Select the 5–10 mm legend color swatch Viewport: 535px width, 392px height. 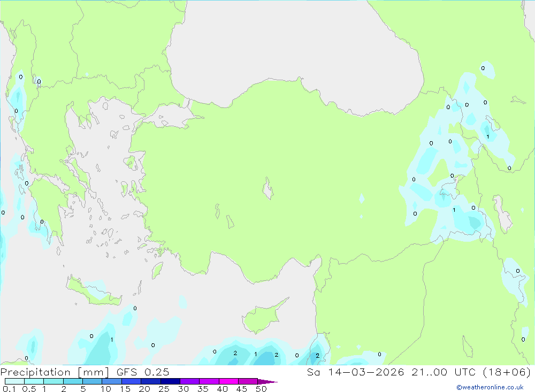pos(93,381)
